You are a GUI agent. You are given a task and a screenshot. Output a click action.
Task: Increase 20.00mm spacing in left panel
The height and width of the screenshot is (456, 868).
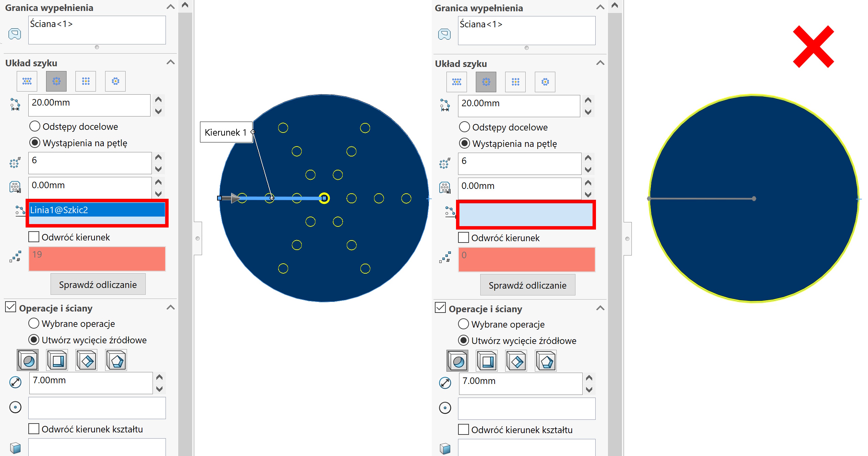pyautogui.click(x=158, y=100)
